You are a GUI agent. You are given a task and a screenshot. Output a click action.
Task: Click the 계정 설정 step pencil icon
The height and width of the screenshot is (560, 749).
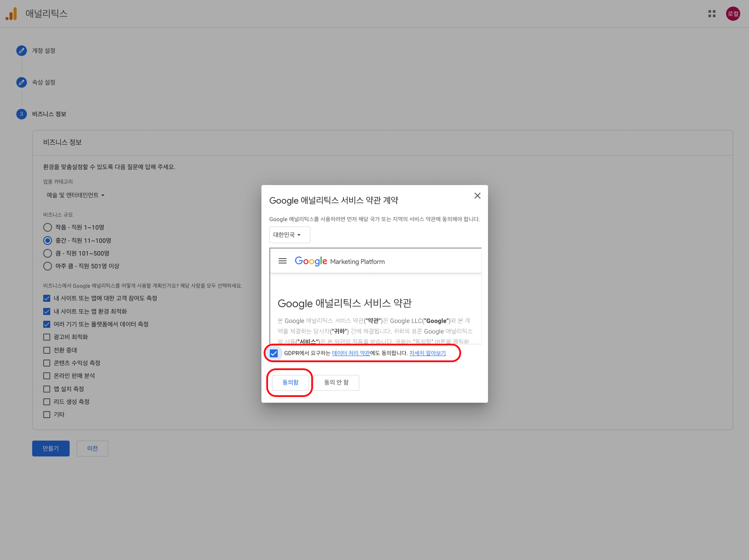tap(22, 51)
